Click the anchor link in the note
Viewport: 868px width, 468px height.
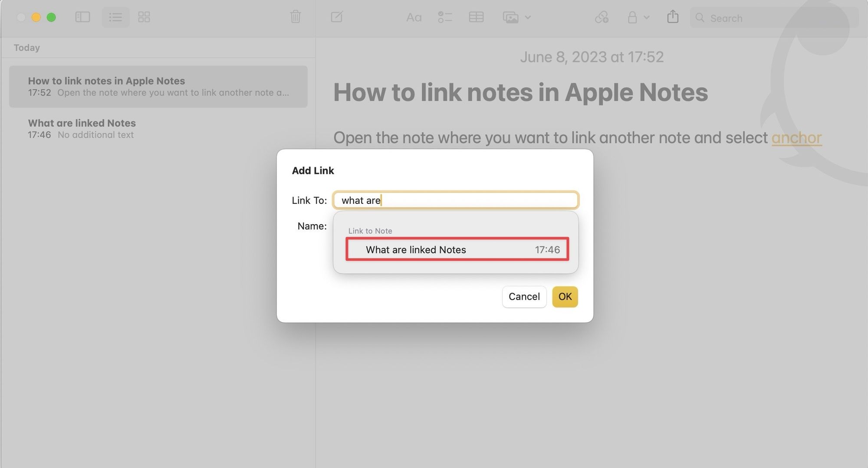click(797, 137)
